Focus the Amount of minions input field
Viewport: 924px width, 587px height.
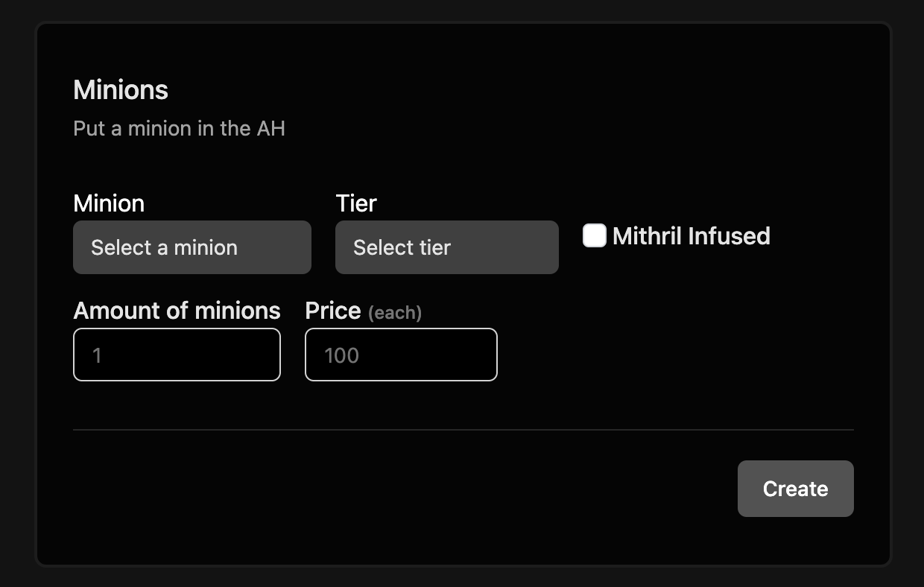point(177,355)
